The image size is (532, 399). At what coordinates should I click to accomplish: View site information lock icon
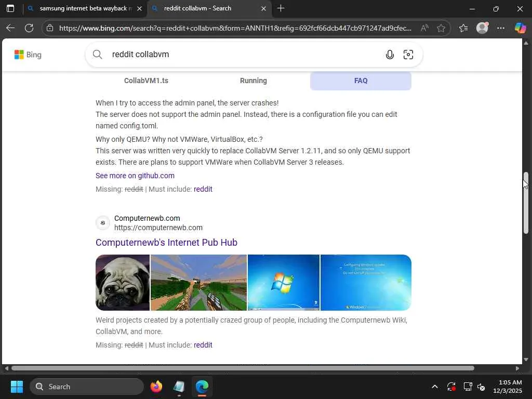pyautogui.click(x=50, y=28)
